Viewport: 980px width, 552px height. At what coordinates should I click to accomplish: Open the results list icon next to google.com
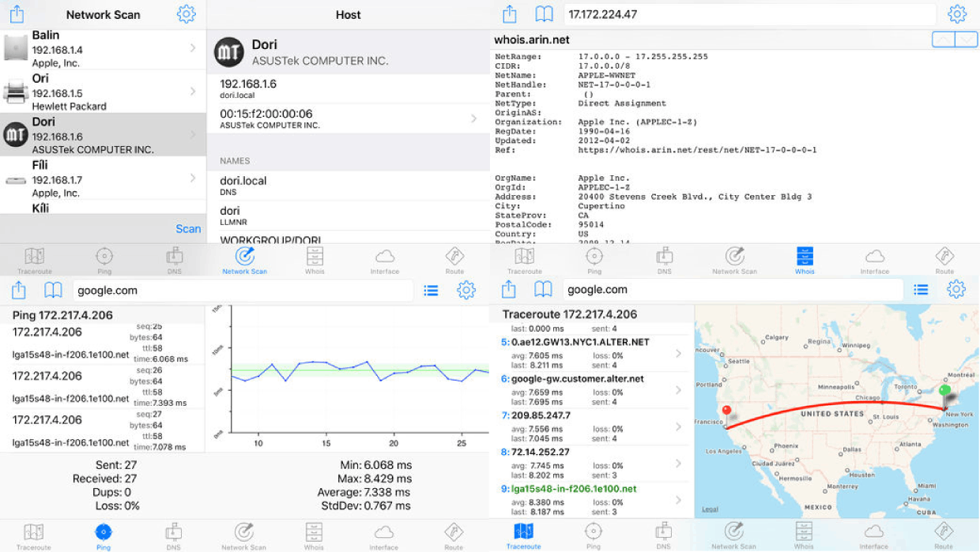click(431, 290)
